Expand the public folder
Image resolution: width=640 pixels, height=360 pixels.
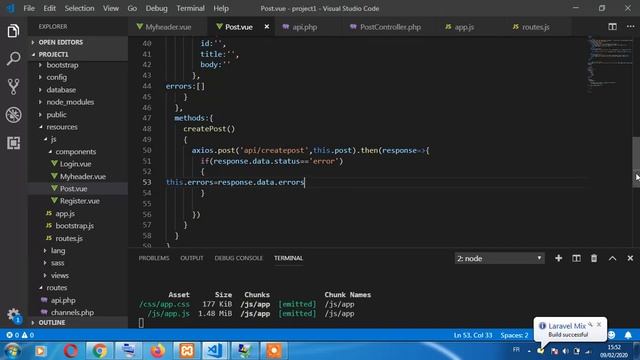[56, 115]
